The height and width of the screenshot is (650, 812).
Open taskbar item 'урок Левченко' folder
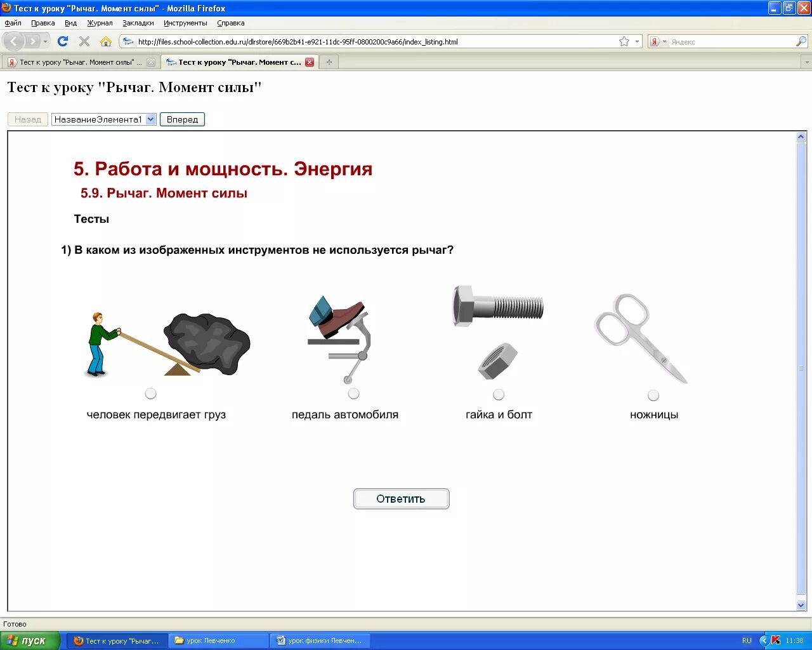[x=219, y=640]
